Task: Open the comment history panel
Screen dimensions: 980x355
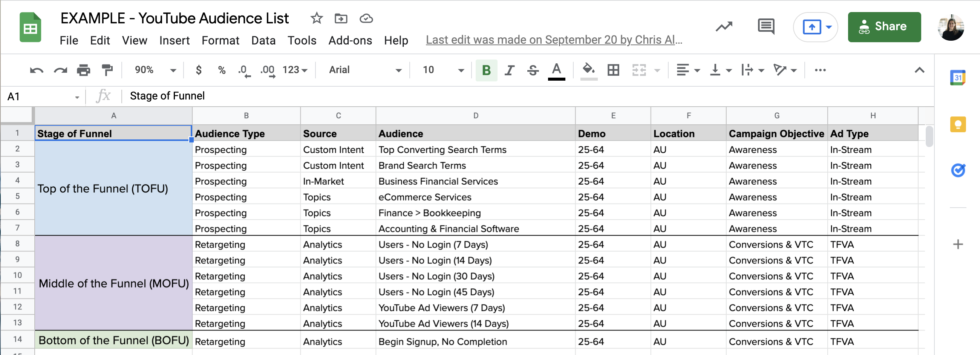Action: tap(766, 27)
